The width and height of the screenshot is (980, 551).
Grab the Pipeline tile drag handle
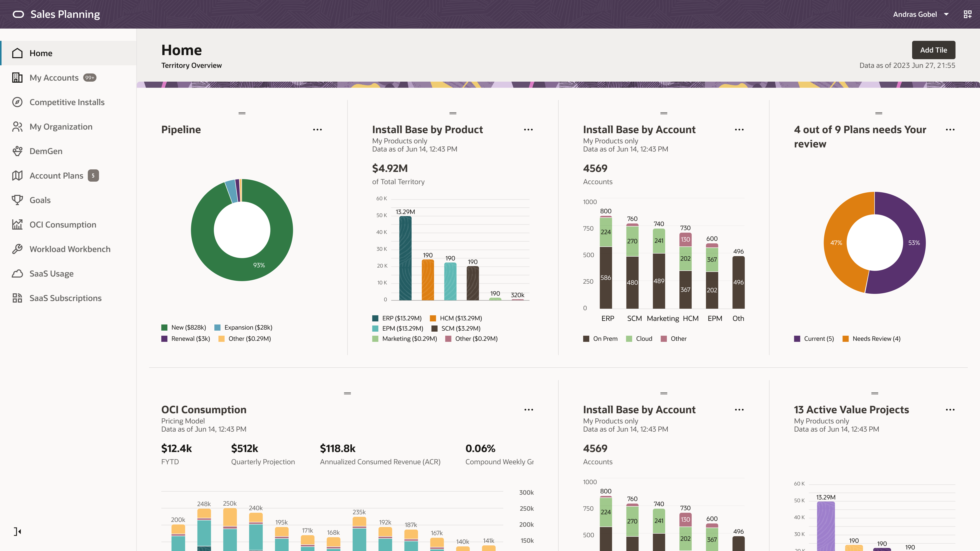pos(242,113)
